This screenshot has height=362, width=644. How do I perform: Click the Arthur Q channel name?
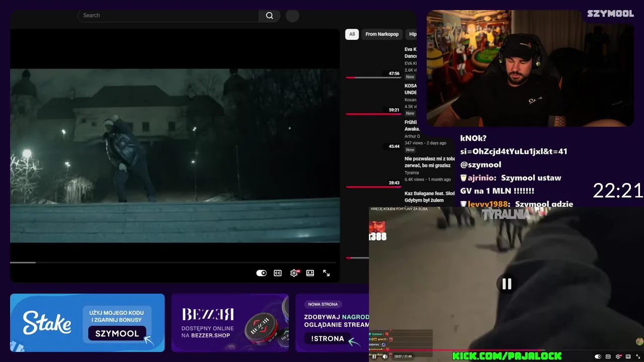412,136
